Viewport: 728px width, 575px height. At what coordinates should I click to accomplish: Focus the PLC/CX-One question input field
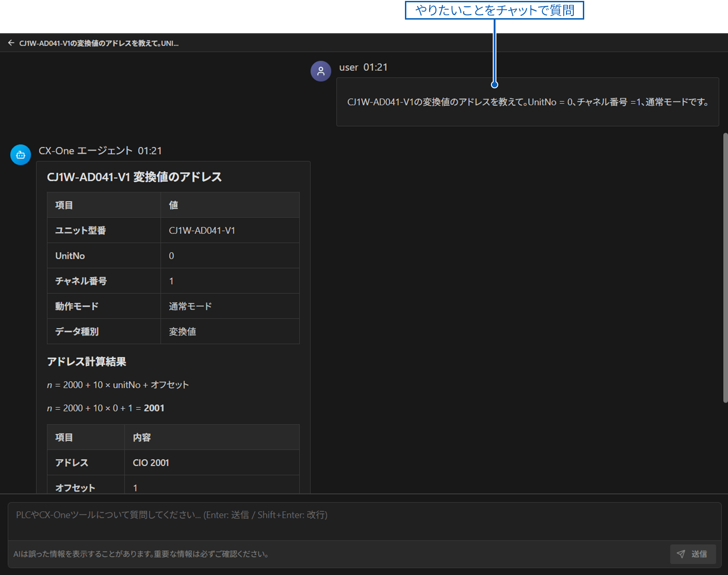(x=364, y=521)
